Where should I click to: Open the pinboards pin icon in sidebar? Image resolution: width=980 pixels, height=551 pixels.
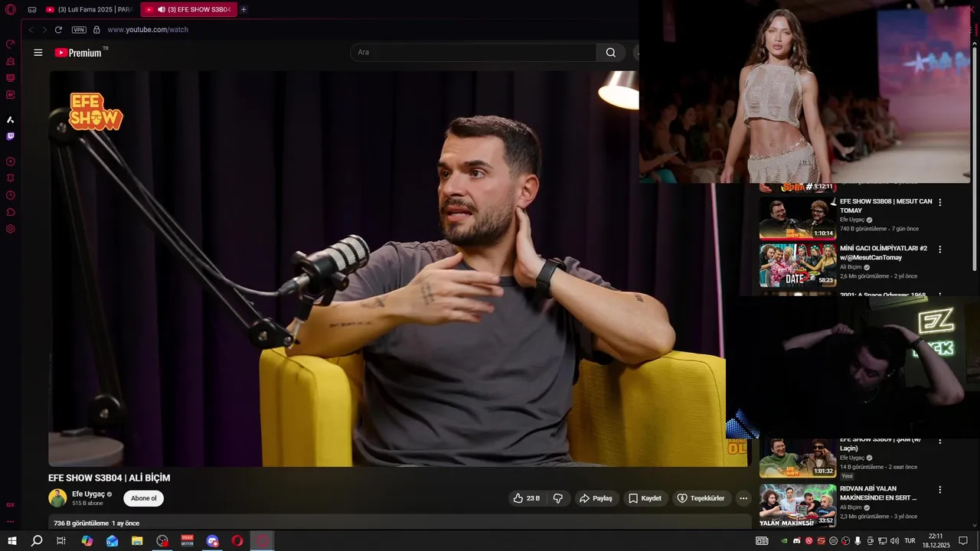click(x=11, y=178)
